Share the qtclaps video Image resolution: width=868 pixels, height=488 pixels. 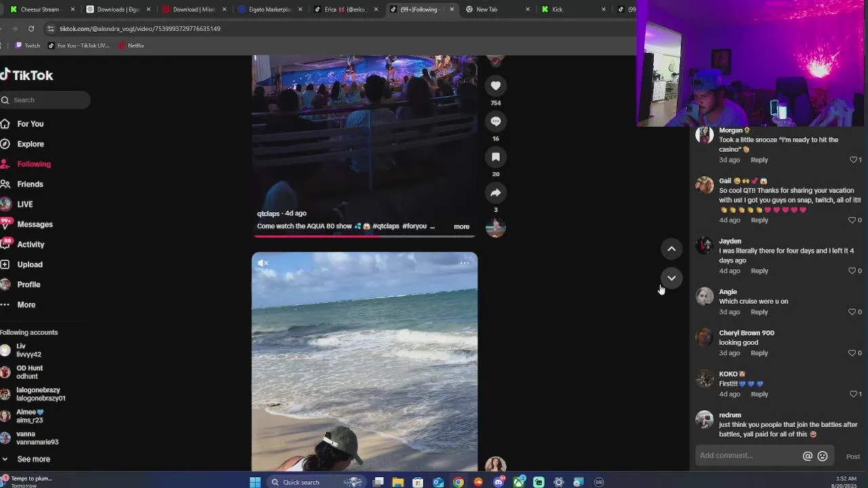[496, 192]
